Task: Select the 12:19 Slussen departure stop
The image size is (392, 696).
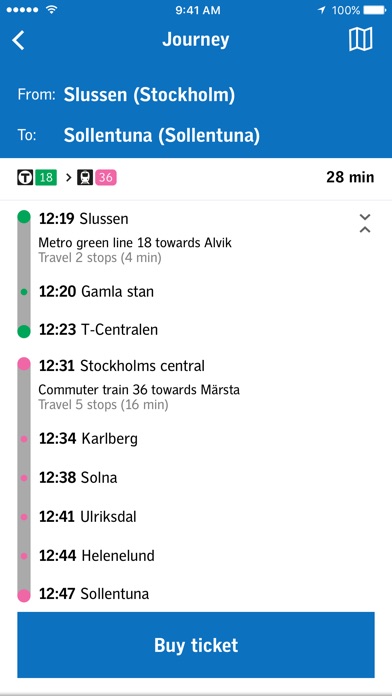Action: click(83, 218)
